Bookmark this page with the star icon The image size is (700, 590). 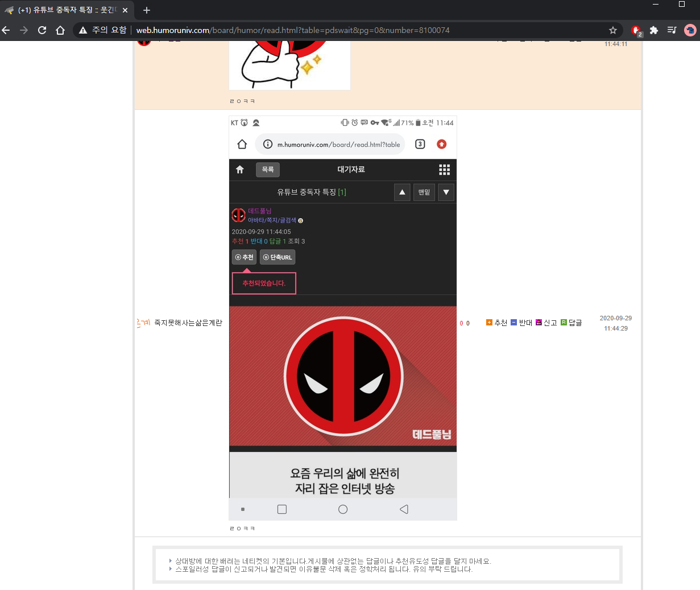613,30
